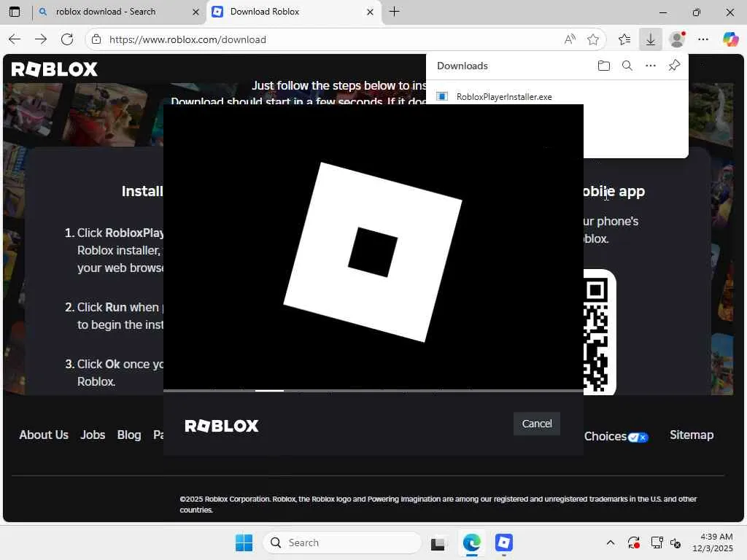Open the network status tray icon
The image size is (747, 560).
(x=657, y=542)
